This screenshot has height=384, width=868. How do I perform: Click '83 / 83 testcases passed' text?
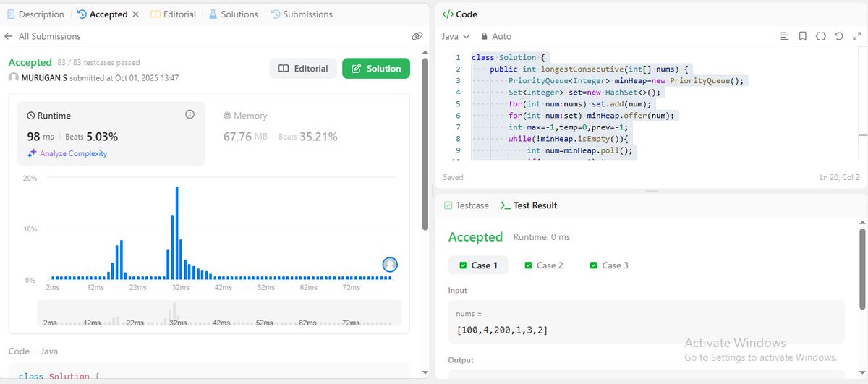tap(98, 63)
